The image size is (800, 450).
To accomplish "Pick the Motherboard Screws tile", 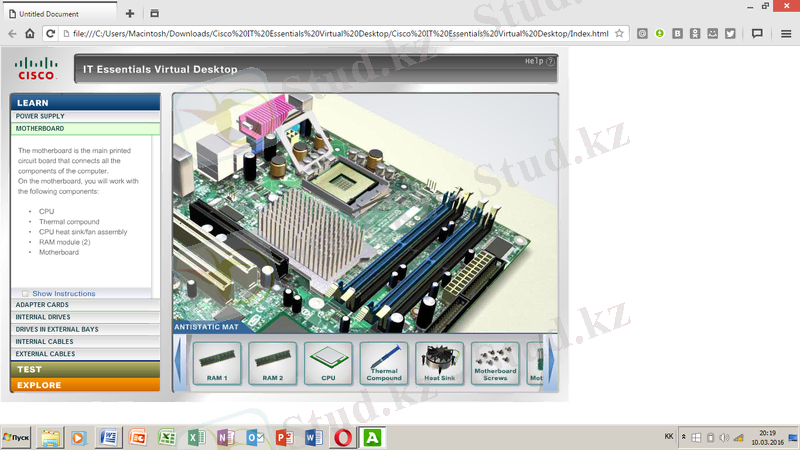I will (x=495, y=363).
